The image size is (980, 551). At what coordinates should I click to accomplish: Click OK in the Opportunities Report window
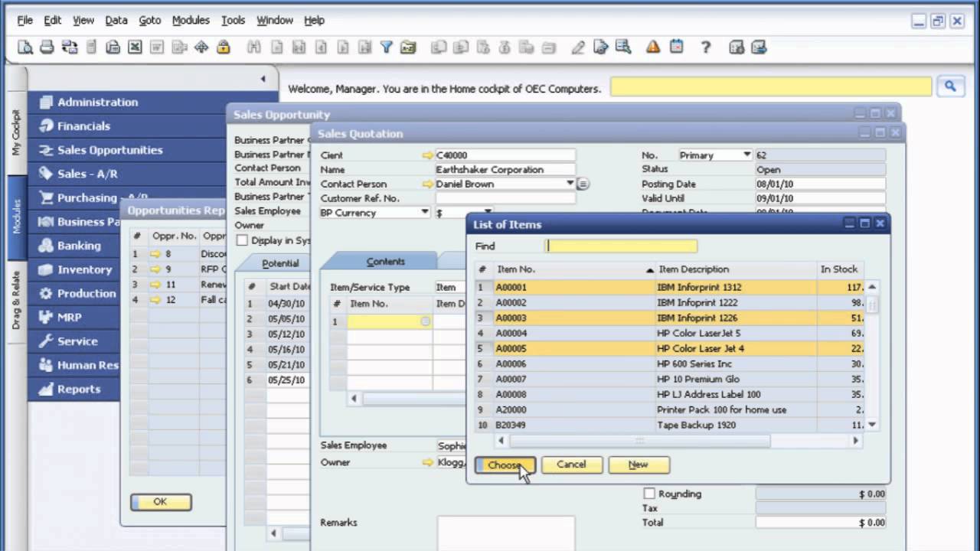(160, 502)
